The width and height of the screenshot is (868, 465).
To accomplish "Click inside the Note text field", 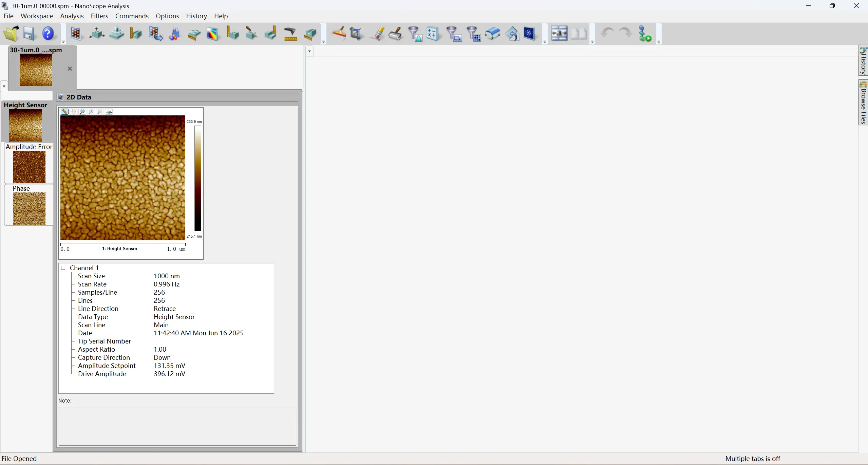I will click(x=177, y=426).
